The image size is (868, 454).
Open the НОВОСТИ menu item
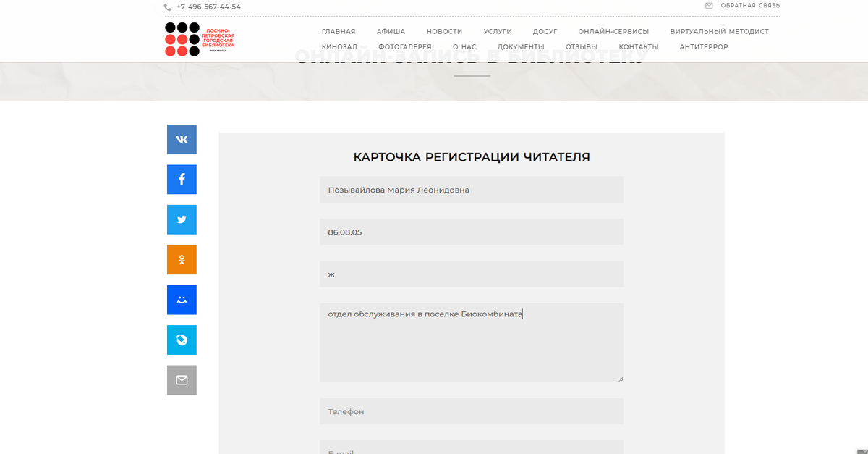pyautogui.click(x=445, y=31)
